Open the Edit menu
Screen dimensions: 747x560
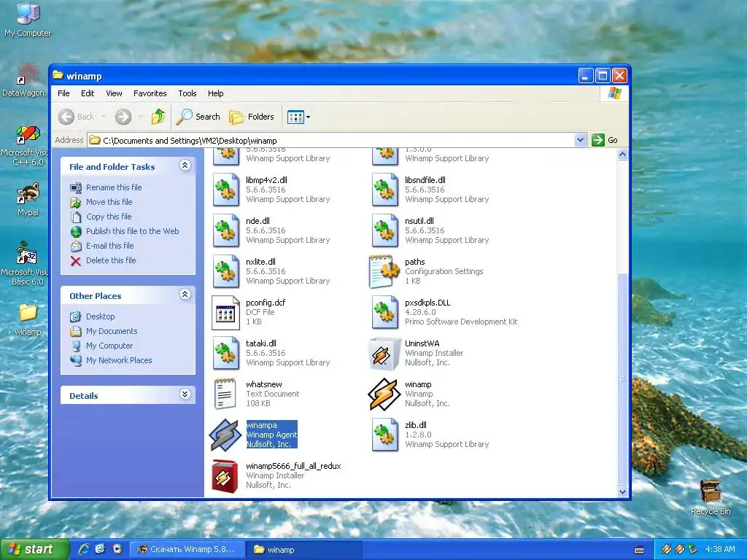[x=88, y=93]
